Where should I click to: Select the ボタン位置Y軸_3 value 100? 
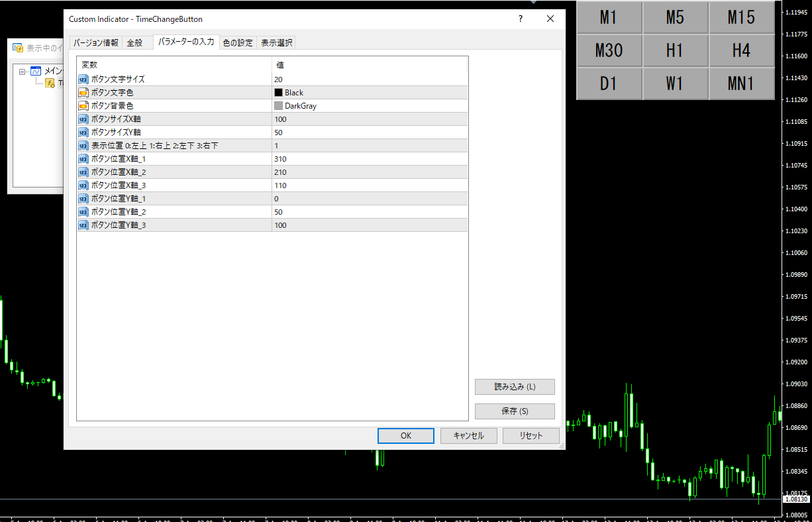[370, 225]
